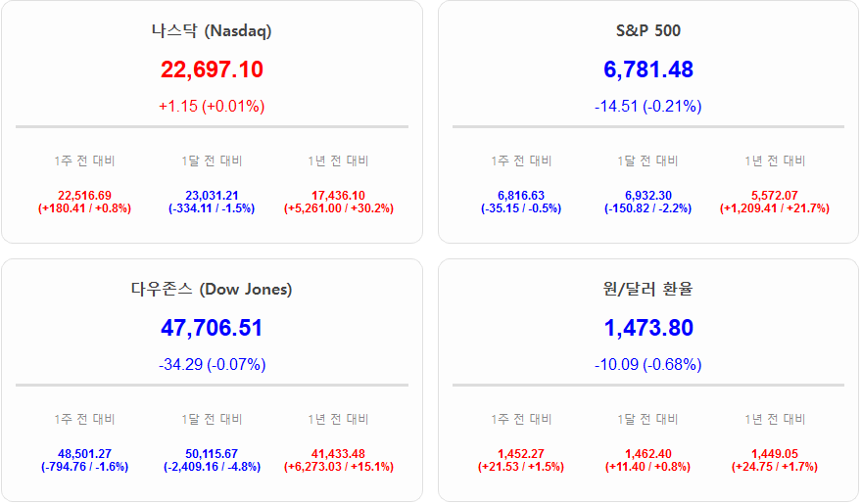Image resolution: width=861 pixels, height=504 pixels.
Task: Click the 원/달러 환율 card title
Action: pyautogui.click(x=647, y=289)
